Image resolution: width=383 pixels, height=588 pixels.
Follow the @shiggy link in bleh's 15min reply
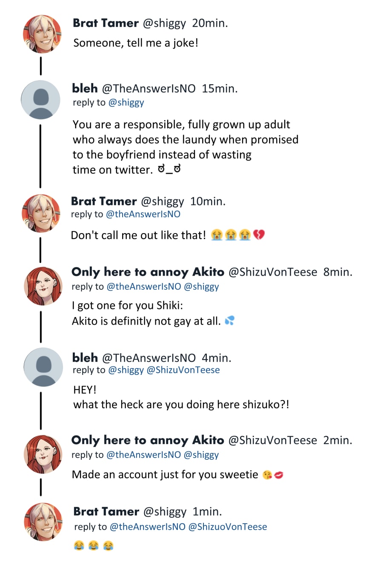[126, 102]
